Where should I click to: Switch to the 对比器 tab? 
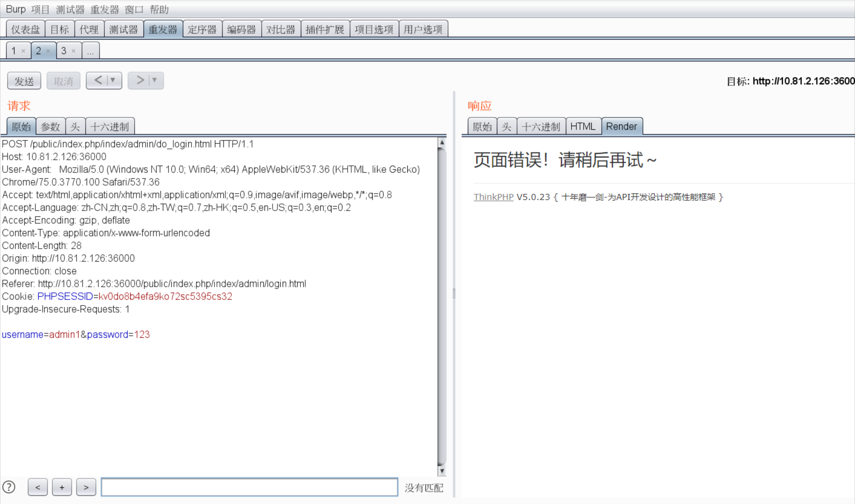281,29
